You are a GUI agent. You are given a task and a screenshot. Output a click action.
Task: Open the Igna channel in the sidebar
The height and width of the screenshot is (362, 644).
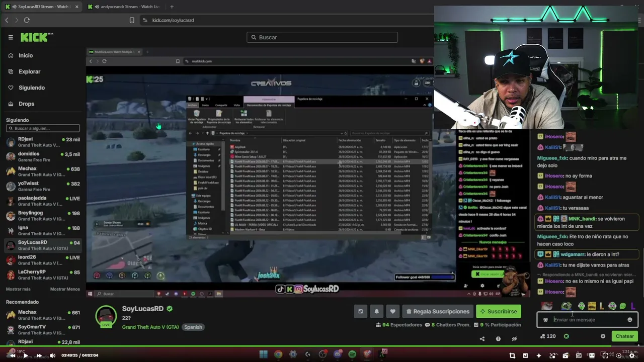point(43,231)
